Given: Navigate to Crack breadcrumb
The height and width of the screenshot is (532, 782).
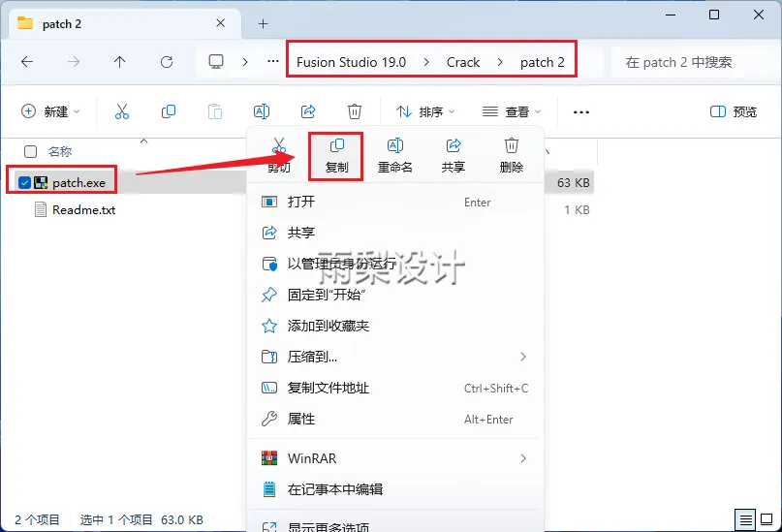Looking at the screenshot, I should [x=463, y=62].
